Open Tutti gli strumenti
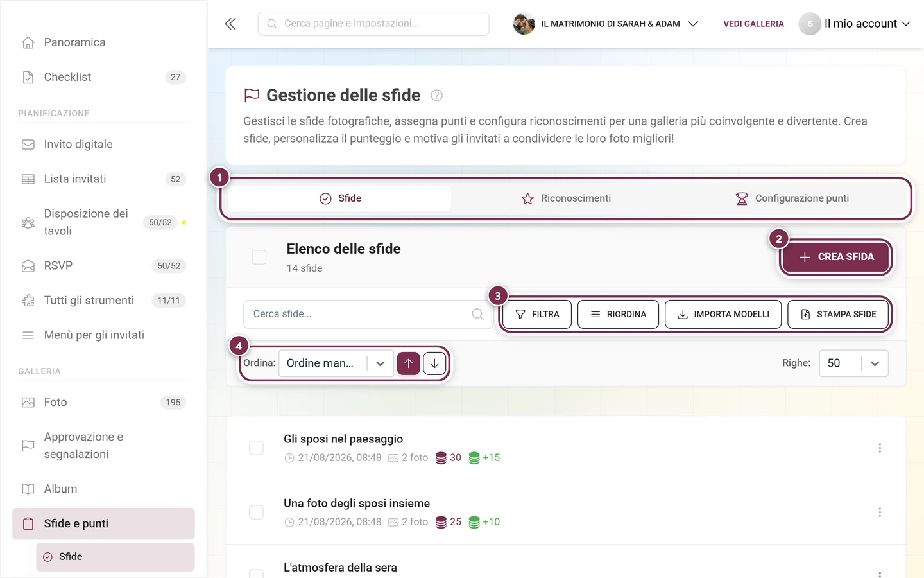The height and width of the screenshot is (578, 924). (103, 301)
